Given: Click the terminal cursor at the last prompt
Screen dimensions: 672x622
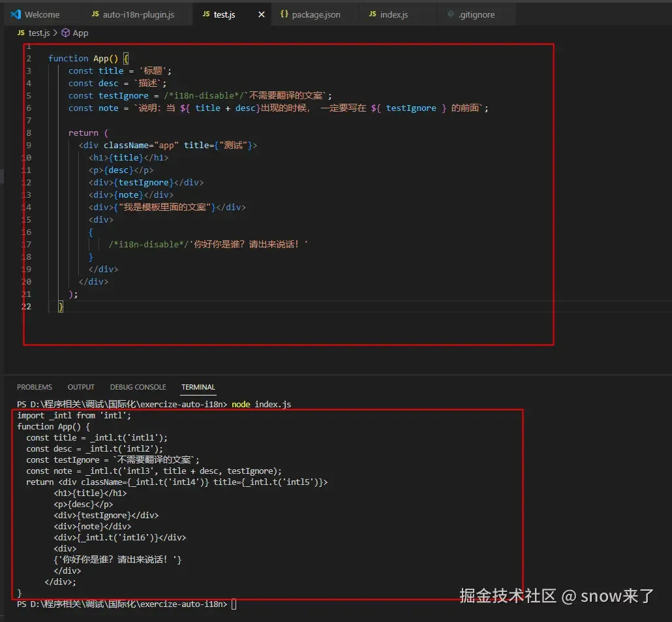Looking at the screenshot, I should (x=234, y=604).
